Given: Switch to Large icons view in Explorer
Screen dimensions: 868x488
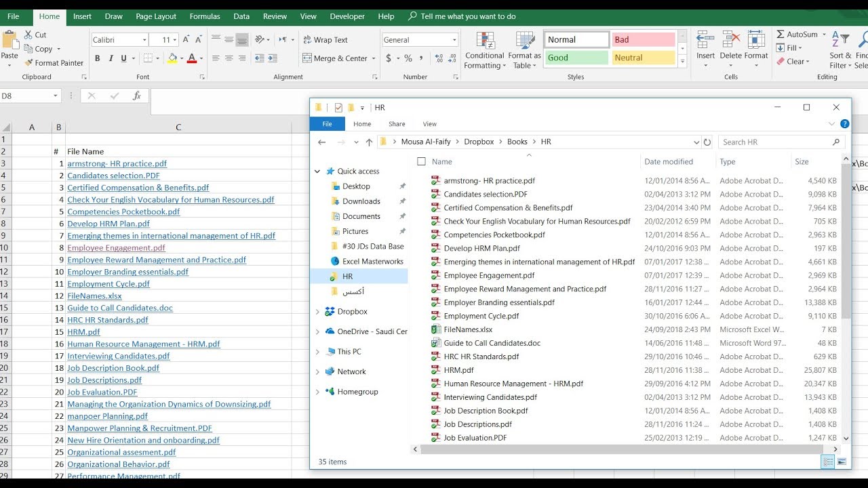Looking at the screenshot, I should click(842, 462).
